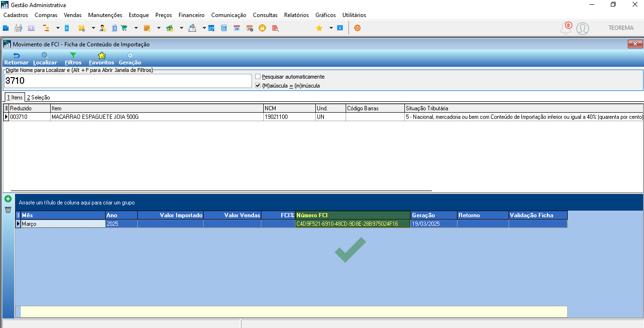
Task: Open the calendar with gear icon
Action: coord(250,28)
